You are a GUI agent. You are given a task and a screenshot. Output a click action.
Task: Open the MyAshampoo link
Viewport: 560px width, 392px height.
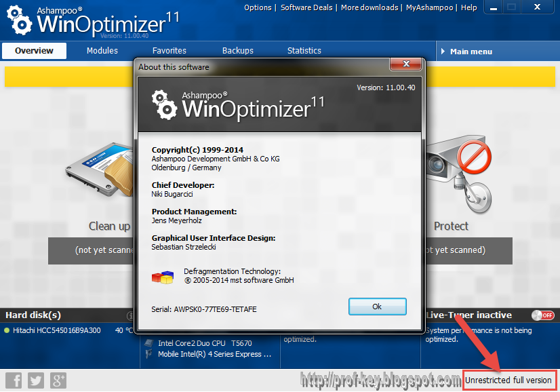click(x=430, y=7)
